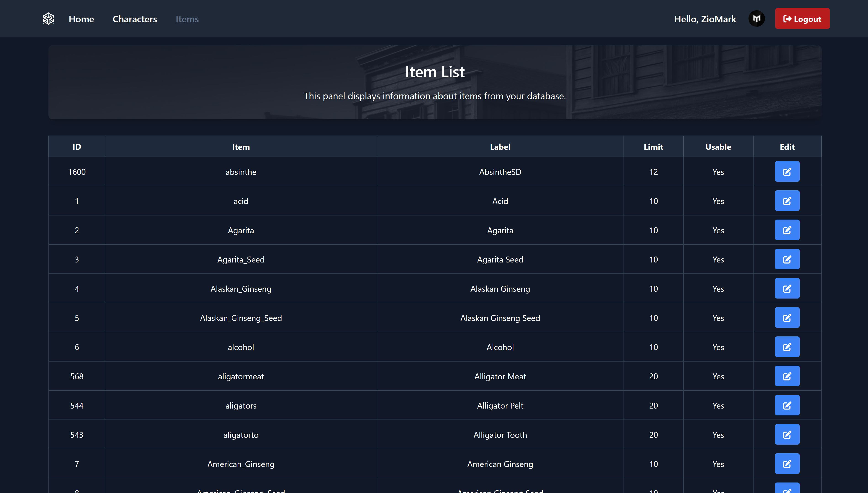
Task: Click the cube logo in navbar
Action: click(x=48, y=19)
